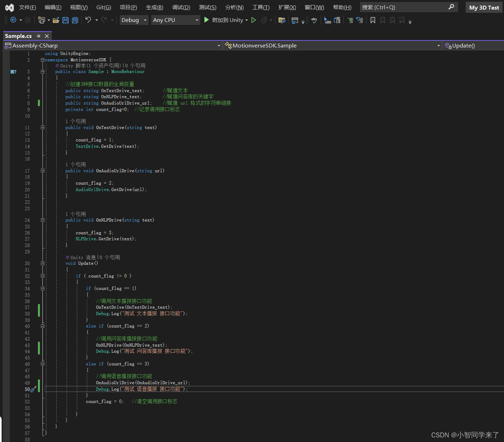Open the Any CPU platform dropdown
This screenshot has height=442, width=504.
click(176, 20)
